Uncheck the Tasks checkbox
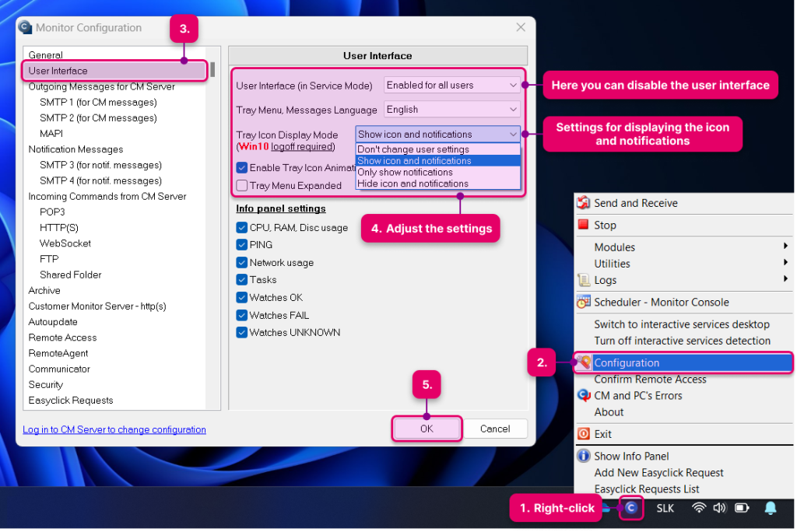797x532 pixels. tap(243, 281)
